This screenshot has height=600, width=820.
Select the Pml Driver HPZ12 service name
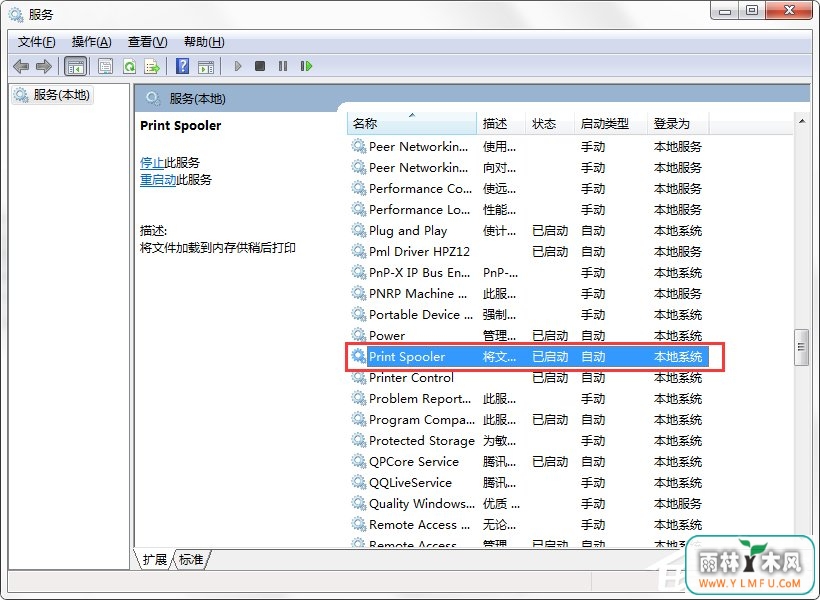419,252
